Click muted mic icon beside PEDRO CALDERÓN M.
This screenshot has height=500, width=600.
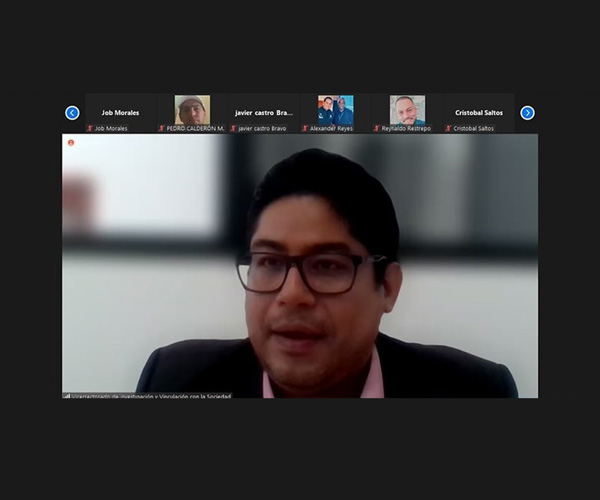point(161,129)
